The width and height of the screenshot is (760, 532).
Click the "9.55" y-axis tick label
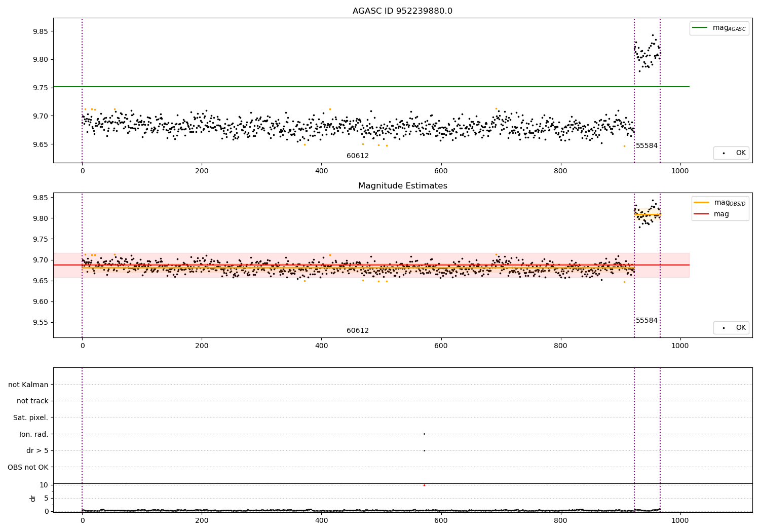pos(40,322)
